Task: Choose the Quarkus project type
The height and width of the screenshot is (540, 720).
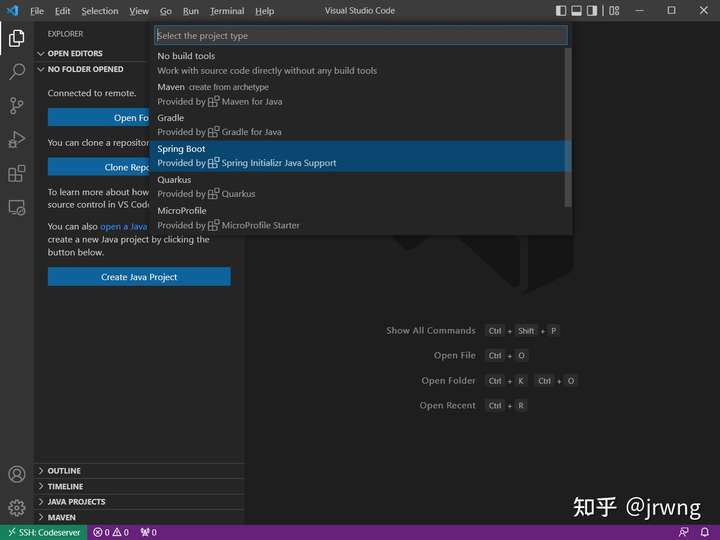Action: pyautogui.click(x=358, y=187)
